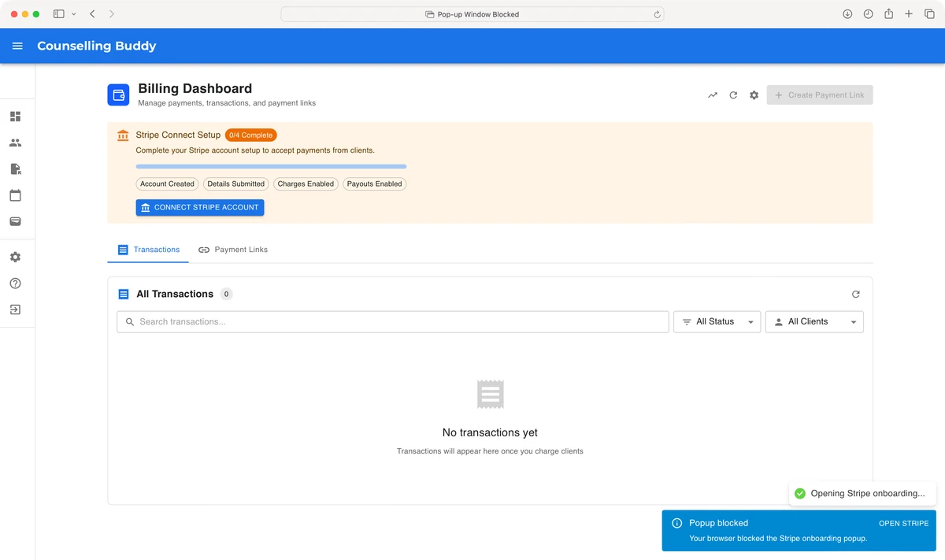Viewport: 945px width, 560px height.
Task: Click the green check in Stripe onboarding toast
Action: tap(800, 493)
